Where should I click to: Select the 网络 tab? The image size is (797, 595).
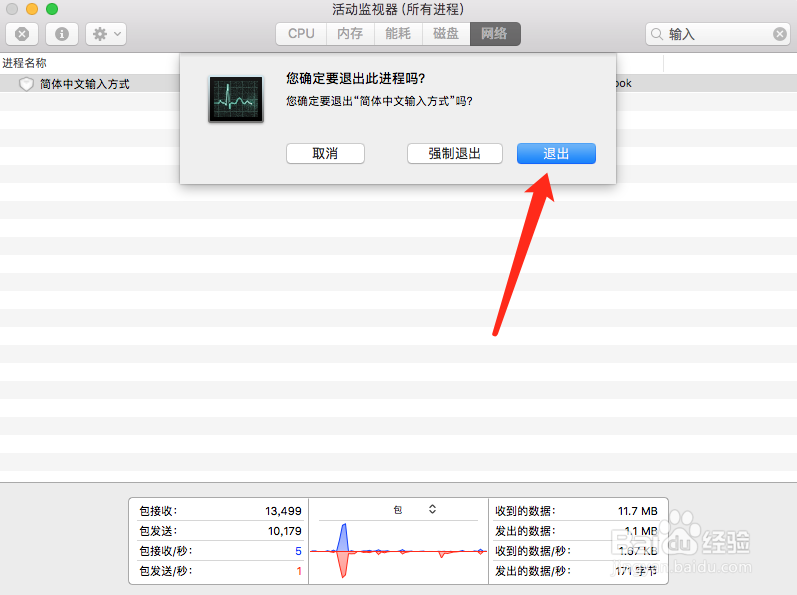pyautogui.click(x=495, y=34)
